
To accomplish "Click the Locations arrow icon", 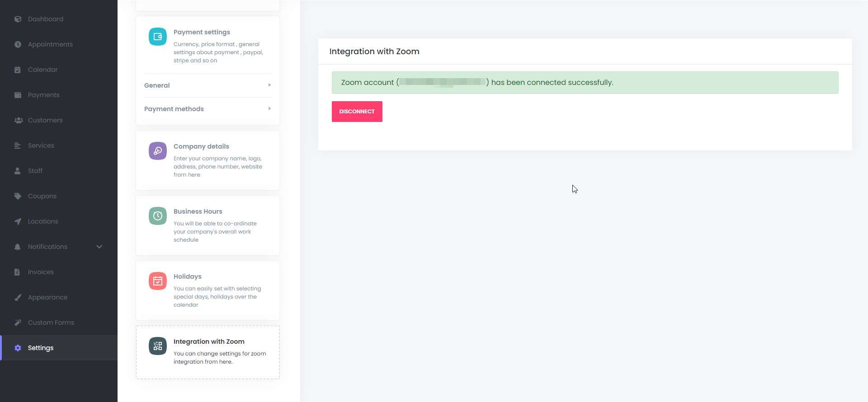I will (x=18, y=221).
